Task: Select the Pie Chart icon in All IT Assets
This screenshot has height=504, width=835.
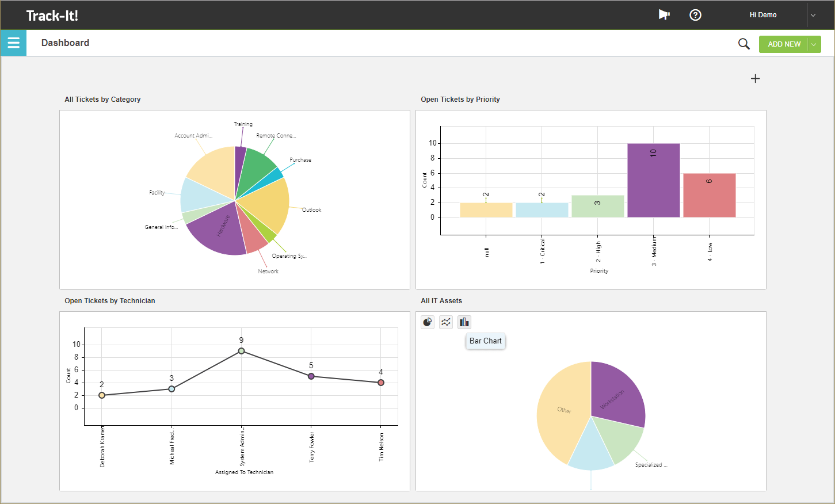Action: 427,322
